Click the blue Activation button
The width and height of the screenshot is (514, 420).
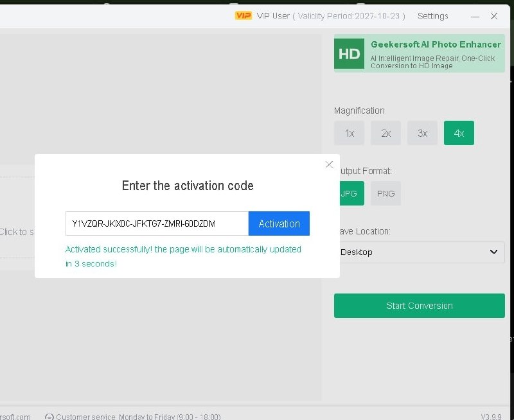pyautogui.click(x=279, y=223)
